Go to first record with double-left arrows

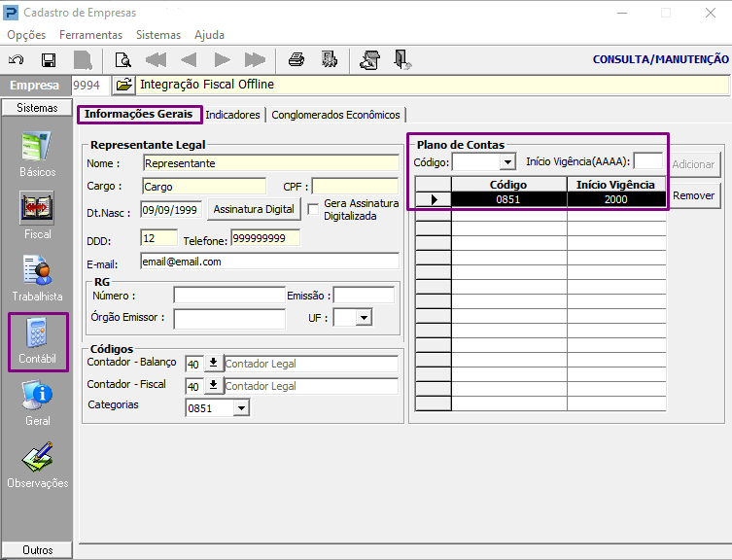[156, 59]
